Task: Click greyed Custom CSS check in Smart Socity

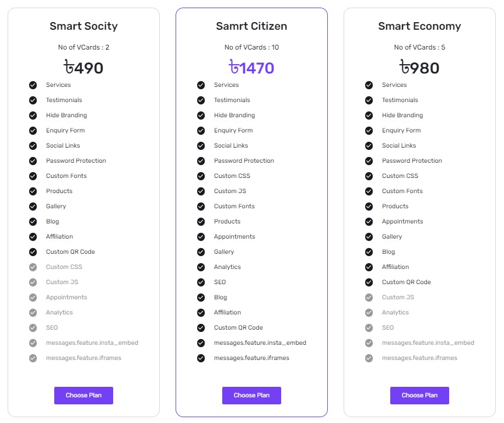Action: pyautogui.click(x=33, y=267)
